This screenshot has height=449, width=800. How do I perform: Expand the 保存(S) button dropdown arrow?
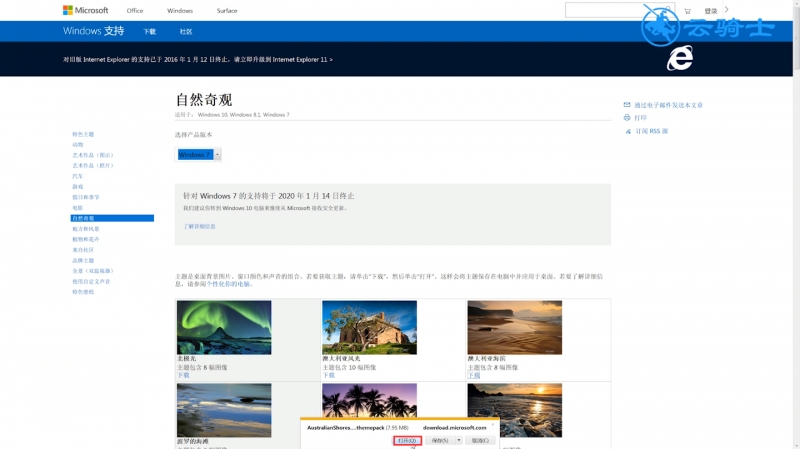pos(459,440)
